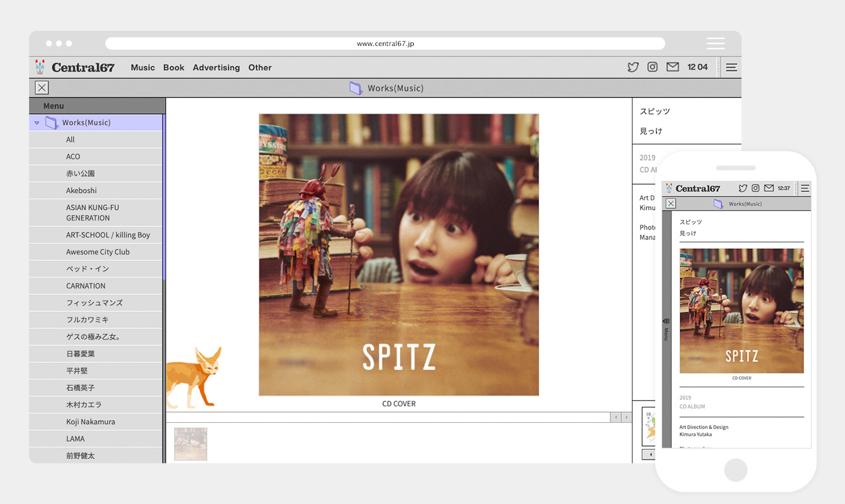The width and height of the screenshot is (845, 504).
Task: Click the SPITZ CD cover thumbnail below
Action: (x=190, y=444)
